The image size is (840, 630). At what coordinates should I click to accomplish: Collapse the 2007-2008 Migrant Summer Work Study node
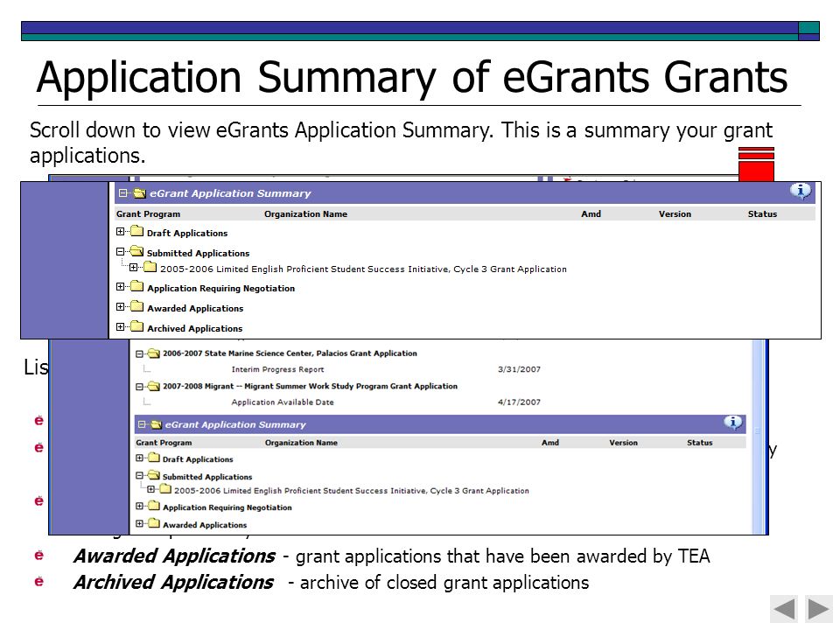[x=139, y=387]
